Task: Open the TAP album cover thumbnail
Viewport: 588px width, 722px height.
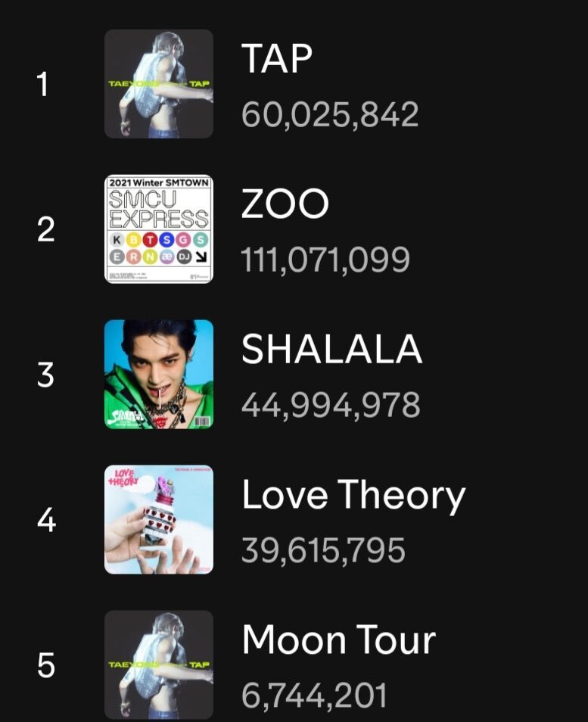Action: (x=159, y=84)
